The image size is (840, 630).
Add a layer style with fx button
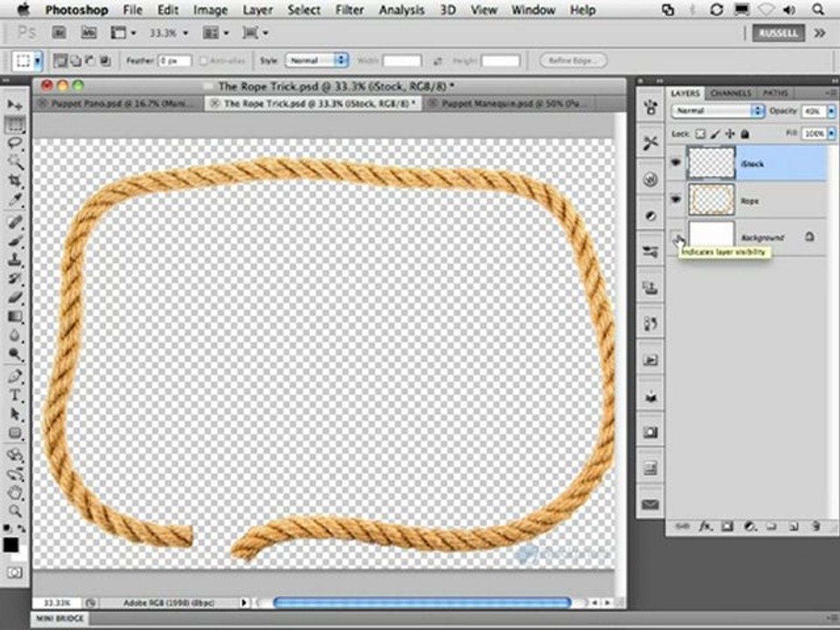point(706,526)
